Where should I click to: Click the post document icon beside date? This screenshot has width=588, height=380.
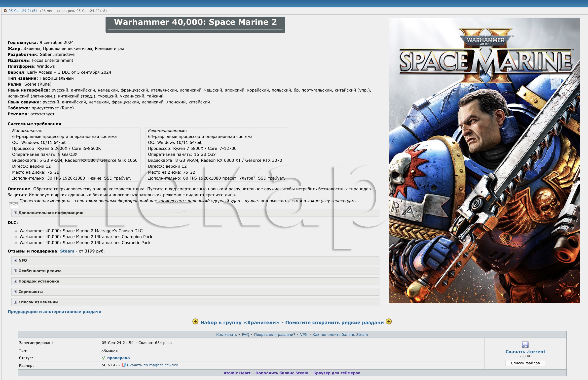(5, 11)
